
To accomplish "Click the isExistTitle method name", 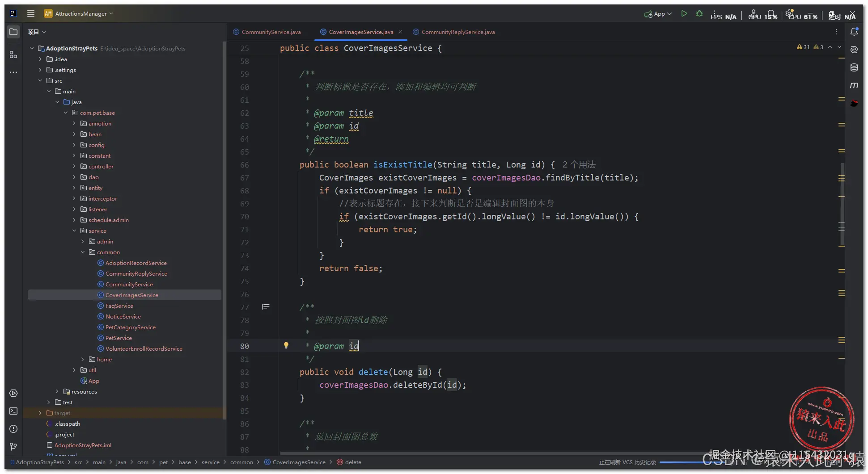I will click(x=403, y=164).
